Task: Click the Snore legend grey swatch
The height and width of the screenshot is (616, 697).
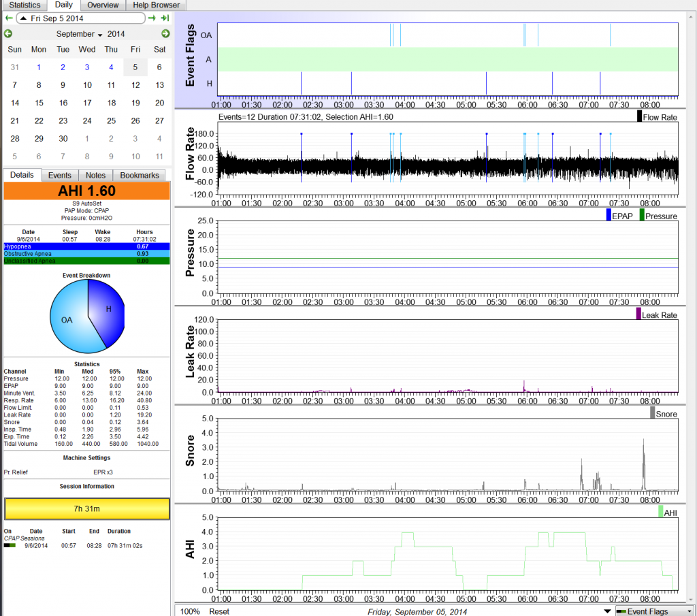Action: 653,413
